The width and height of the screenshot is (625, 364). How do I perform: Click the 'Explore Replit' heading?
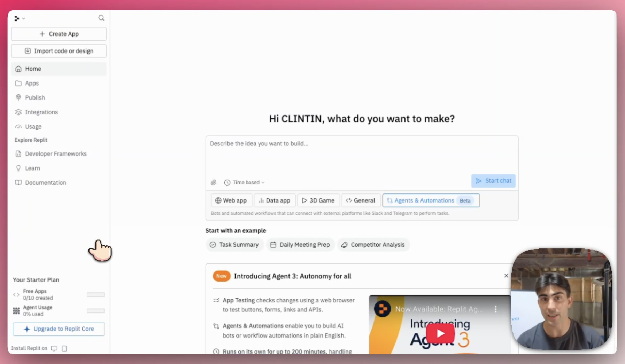(x=31, y=140)
